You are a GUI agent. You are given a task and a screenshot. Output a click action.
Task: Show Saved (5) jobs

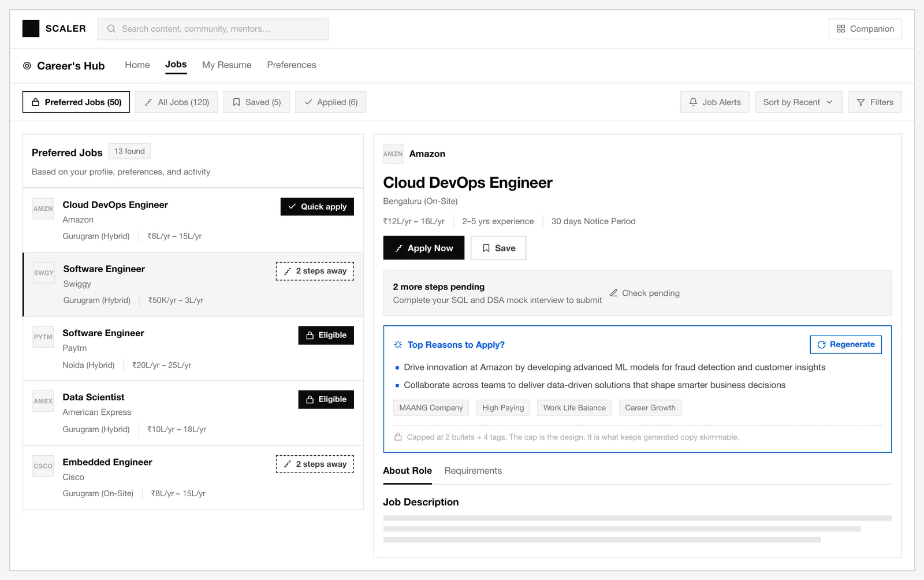[x=256, y=102]
